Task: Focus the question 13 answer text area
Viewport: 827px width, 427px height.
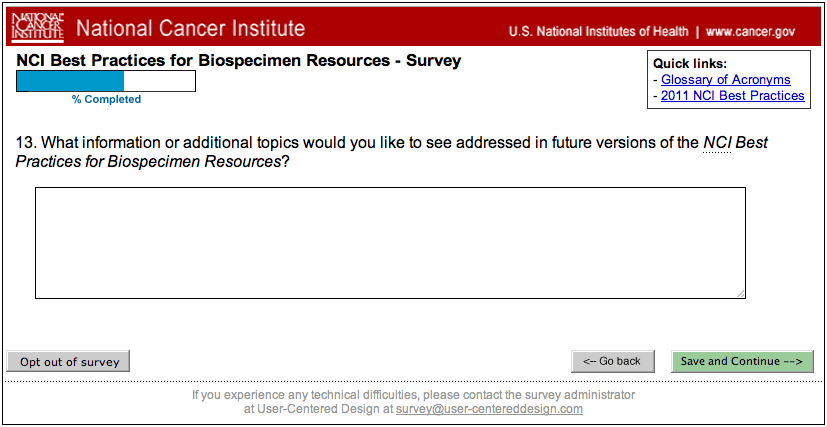Action: click(x=390, y=242)
